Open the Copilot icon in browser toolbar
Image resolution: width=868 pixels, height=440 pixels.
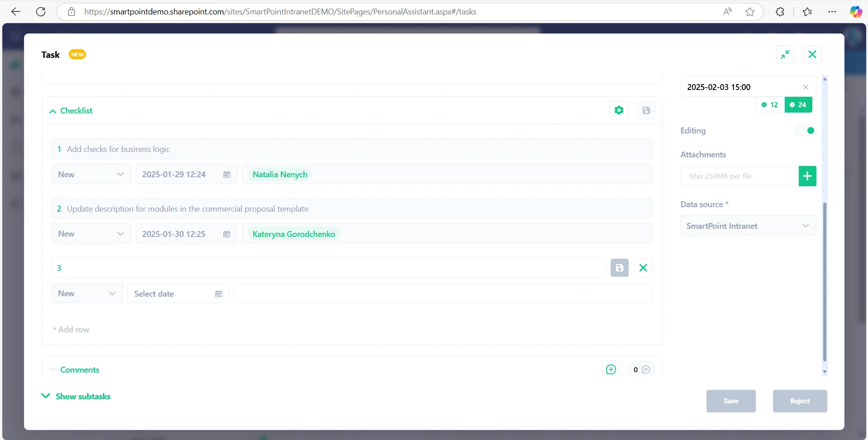[856, 12]
